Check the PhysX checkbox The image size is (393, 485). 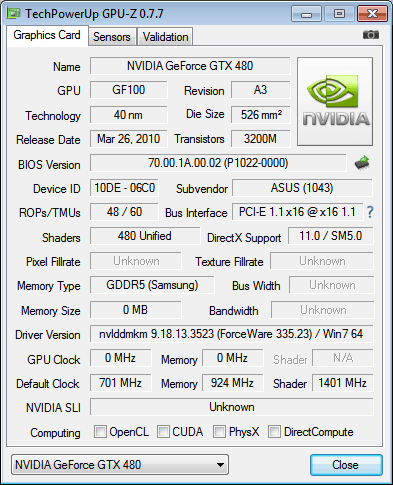point(219,431)
